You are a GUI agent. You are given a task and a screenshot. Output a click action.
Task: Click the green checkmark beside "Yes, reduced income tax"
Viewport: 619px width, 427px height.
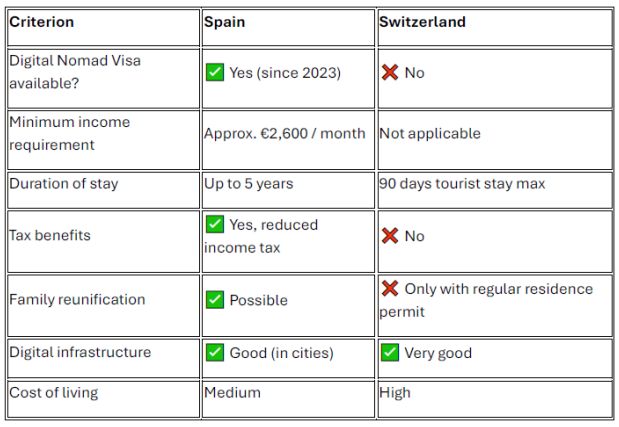pyautogui.click(x=214, y=225)
